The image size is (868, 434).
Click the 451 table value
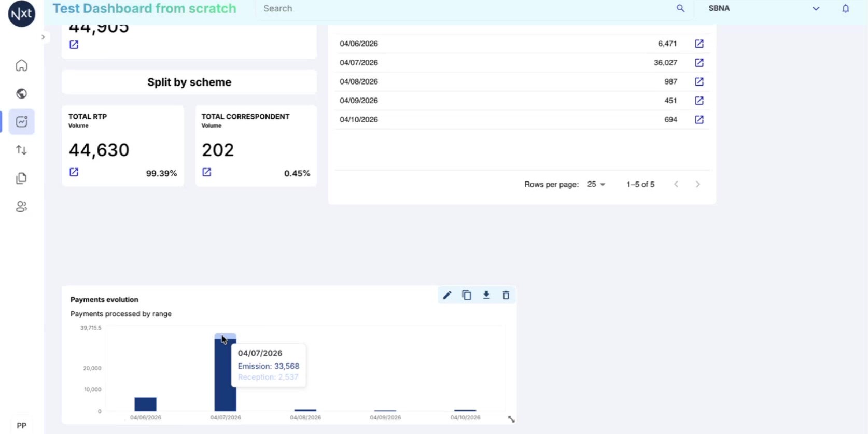(670, 101)
